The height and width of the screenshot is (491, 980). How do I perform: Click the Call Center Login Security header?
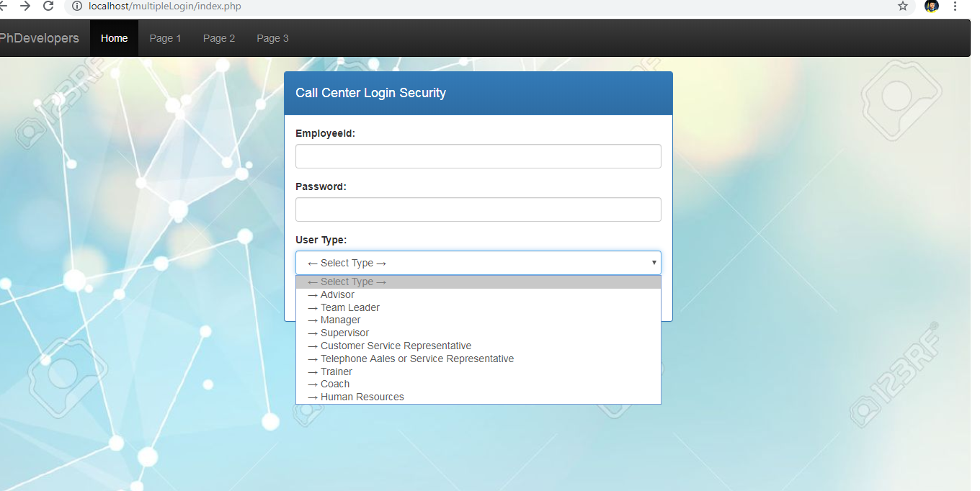(x=370, y=93)
